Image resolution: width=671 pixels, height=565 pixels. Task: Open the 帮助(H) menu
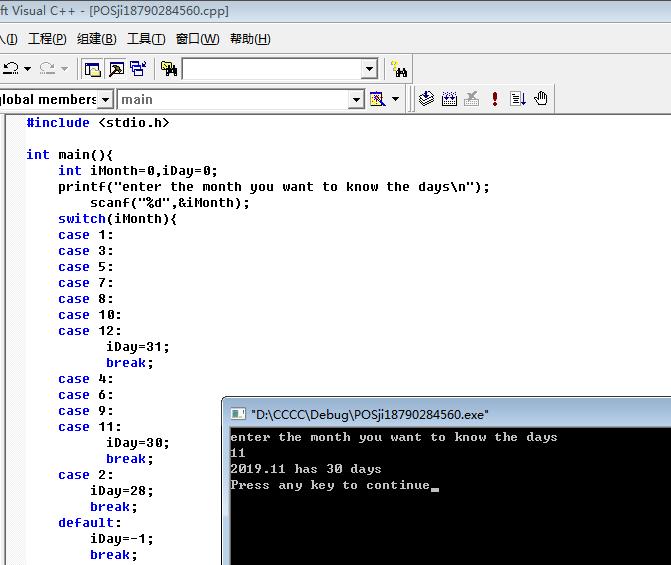[250, 39]
